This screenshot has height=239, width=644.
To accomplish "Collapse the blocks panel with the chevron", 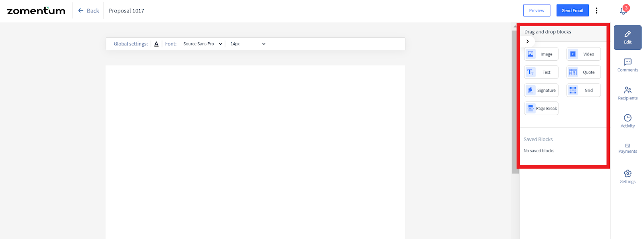I will [x=528, y=41].
